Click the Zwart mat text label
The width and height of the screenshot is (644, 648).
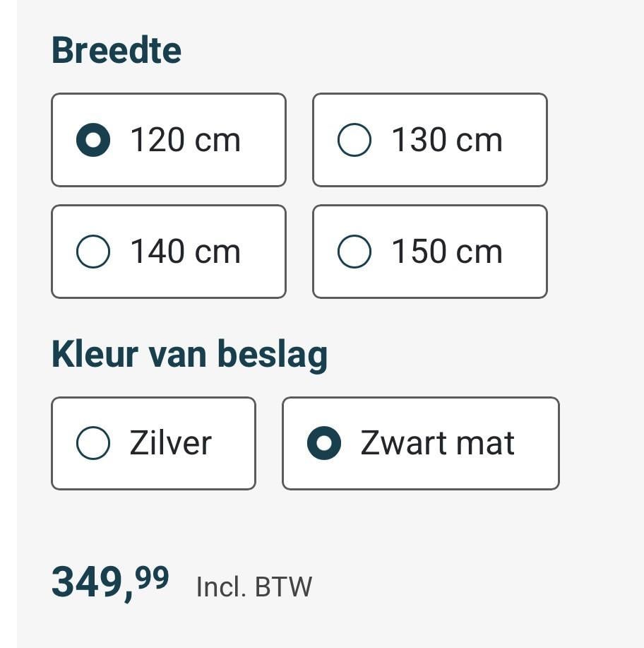pyautogui.click(x=436, y=442)
